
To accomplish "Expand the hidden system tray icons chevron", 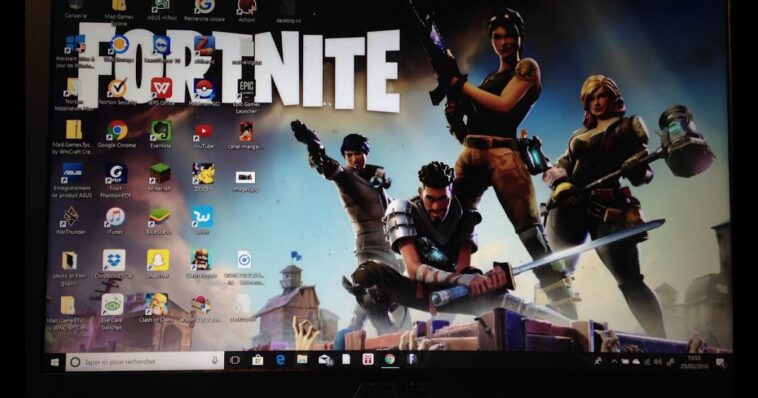I will pyautogui.click(x=614, y=362).
